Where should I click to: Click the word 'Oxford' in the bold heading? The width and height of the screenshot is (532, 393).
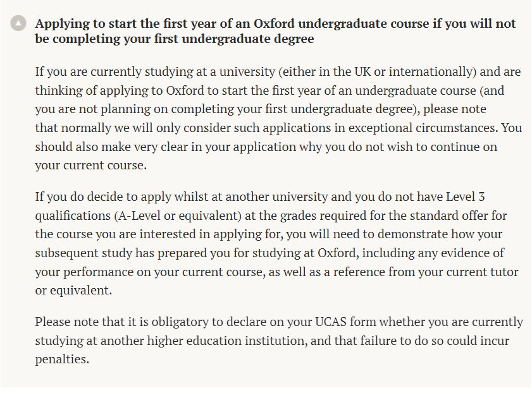[274, 23]
